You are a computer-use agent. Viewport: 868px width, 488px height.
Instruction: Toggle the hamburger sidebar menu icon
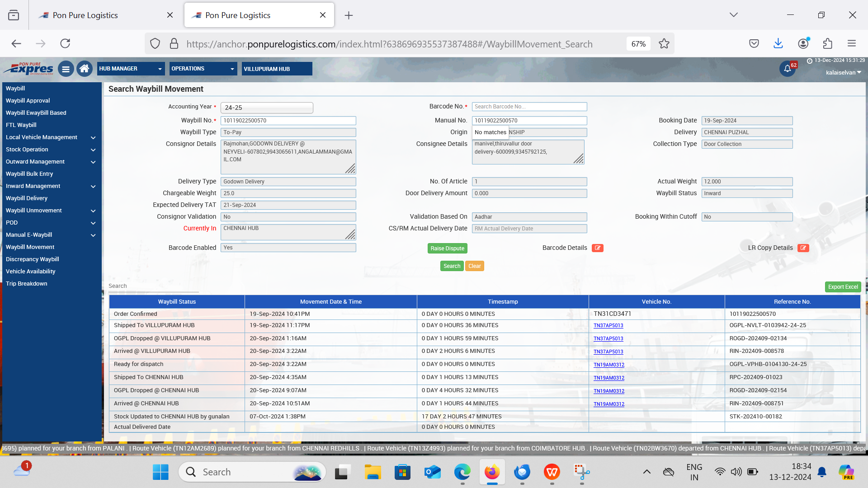(x=66, y=69)
